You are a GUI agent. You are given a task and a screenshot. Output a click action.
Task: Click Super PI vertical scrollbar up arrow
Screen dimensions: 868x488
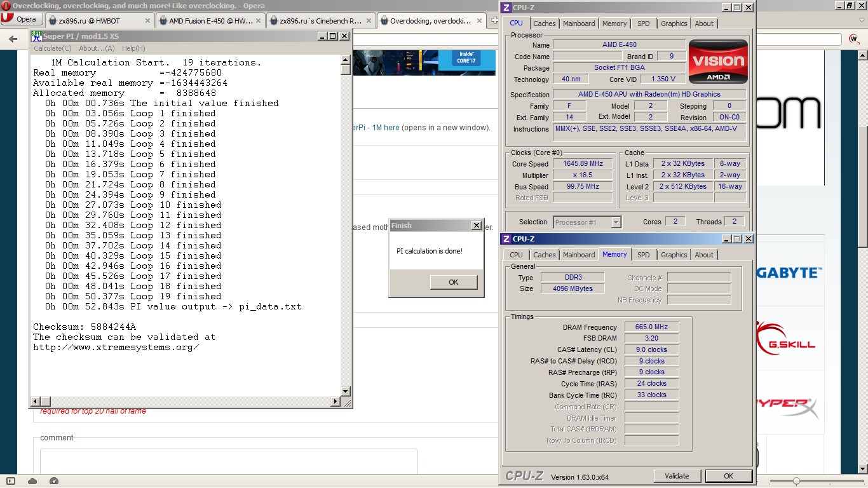click(x=345, y=59)
